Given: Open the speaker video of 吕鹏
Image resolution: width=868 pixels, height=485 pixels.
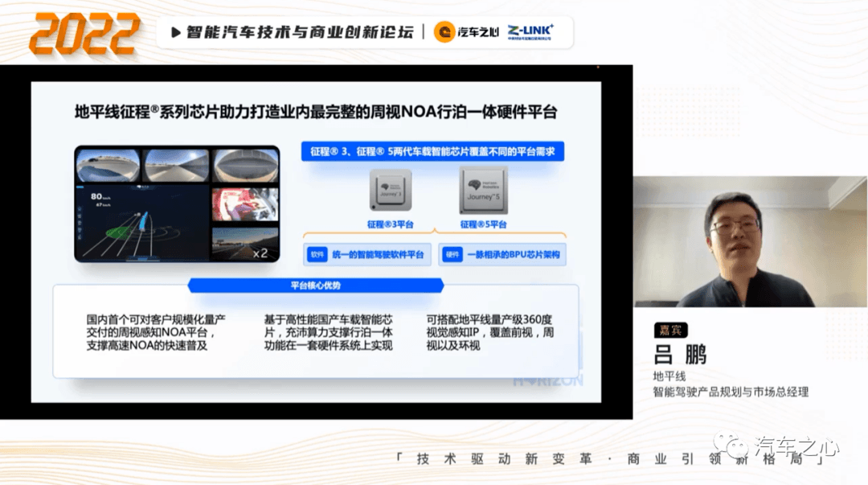Looking at the screenshot, I should point(750,241).
